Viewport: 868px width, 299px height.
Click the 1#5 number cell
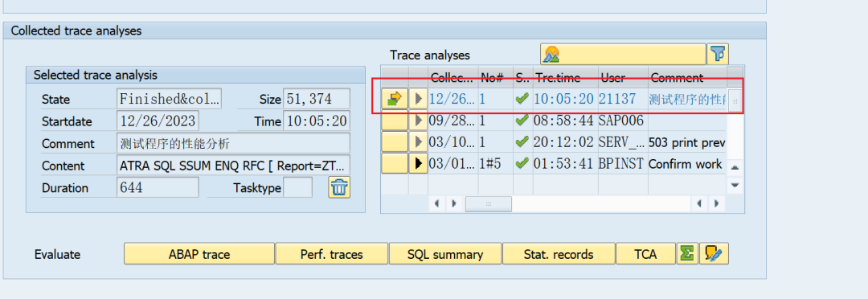(x=495, y=163)
